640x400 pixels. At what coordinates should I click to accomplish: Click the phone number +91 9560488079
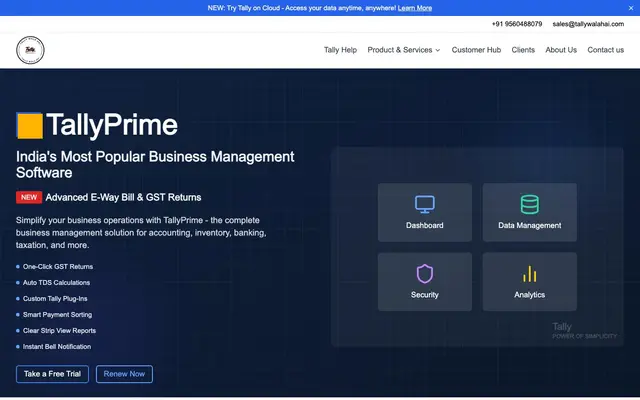coord(517,24)
